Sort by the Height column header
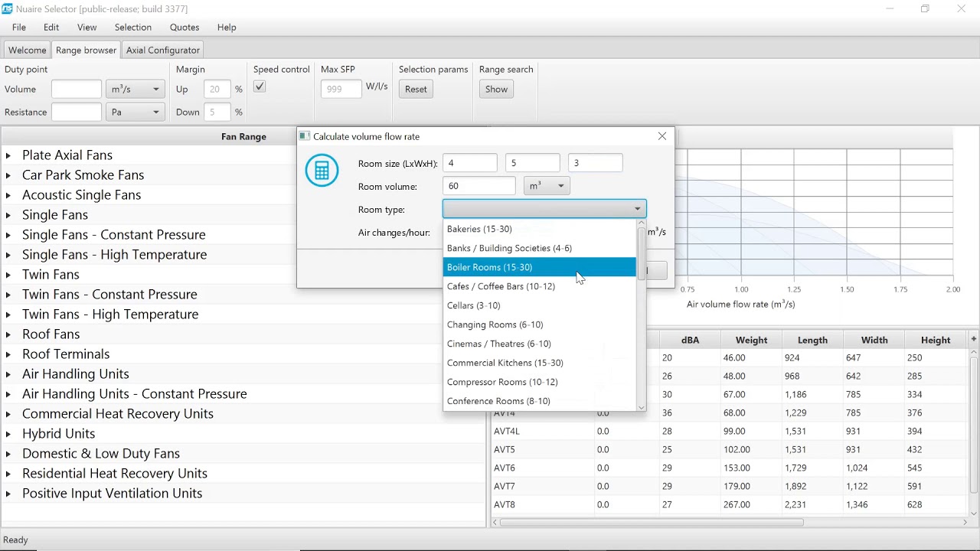980x551 pixels. tap(936, 340)
